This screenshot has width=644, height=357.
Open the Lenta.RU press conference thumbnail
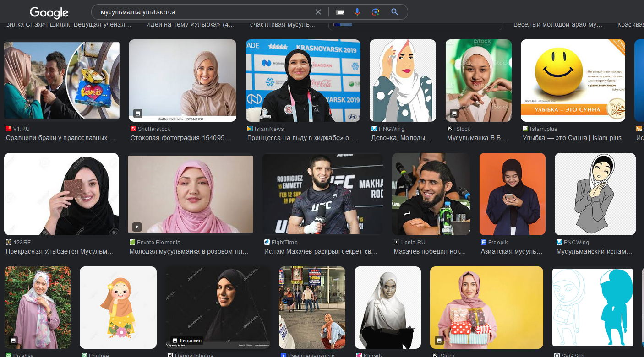tap(431, 194)
